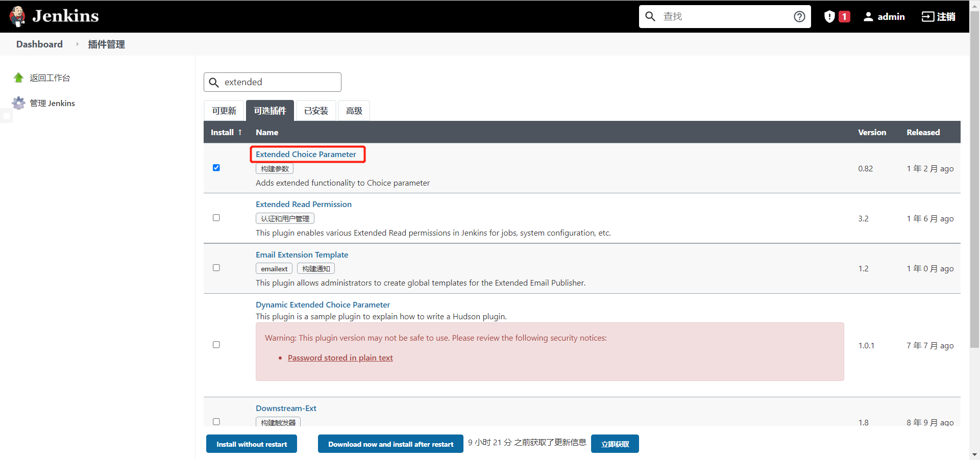Open the search help question mark icon

pos(799,16)
